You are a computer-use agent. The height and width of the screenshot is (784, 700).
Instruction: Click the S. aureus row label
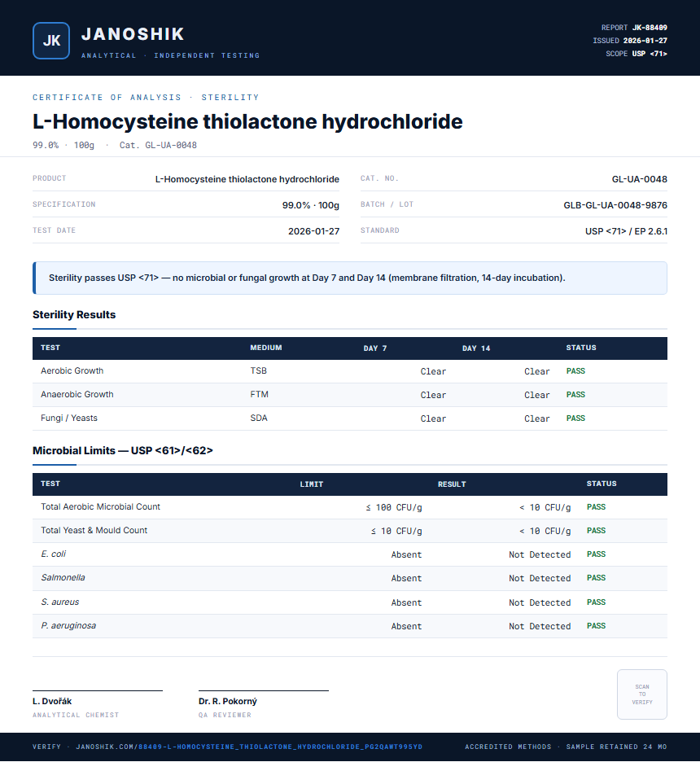pyautogui.click(x=60, y=602)
